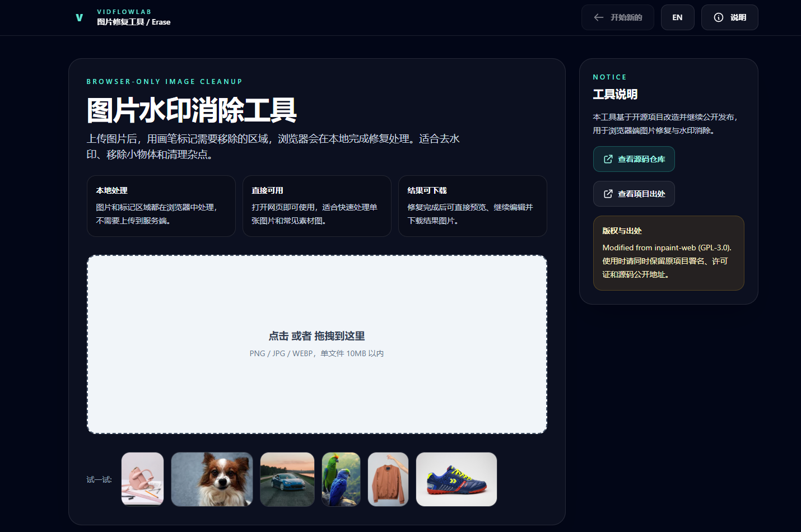Image resolution: width=801 pixels, height=532 pixels.
Task: Click the PNG / JPG / WEBP file hint text
Action: point(317,353)
